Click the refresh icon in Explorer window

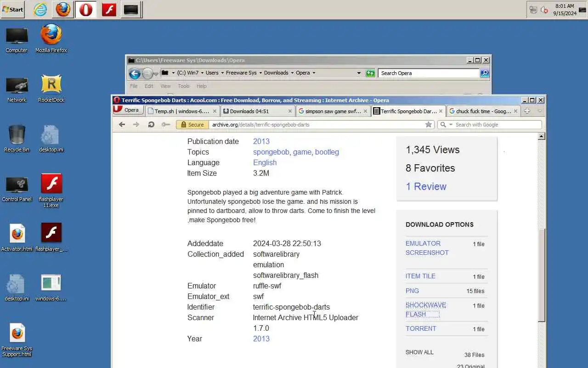[370, 73]
